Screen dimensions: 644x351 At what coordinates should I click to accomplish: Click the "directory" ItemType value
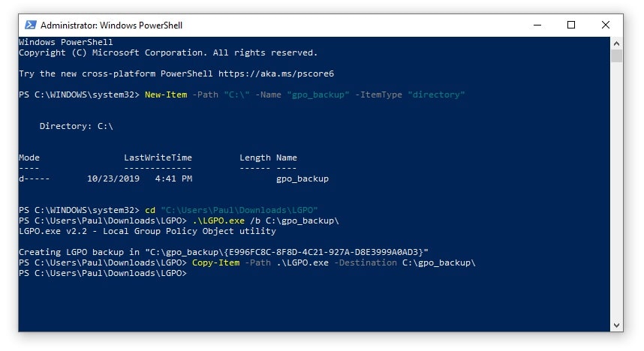(437, 94)
